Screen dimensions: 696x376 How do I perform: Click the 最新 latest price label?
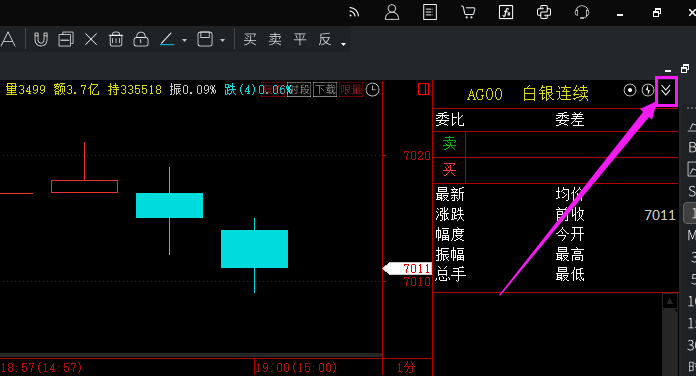(x=450, y=194)
